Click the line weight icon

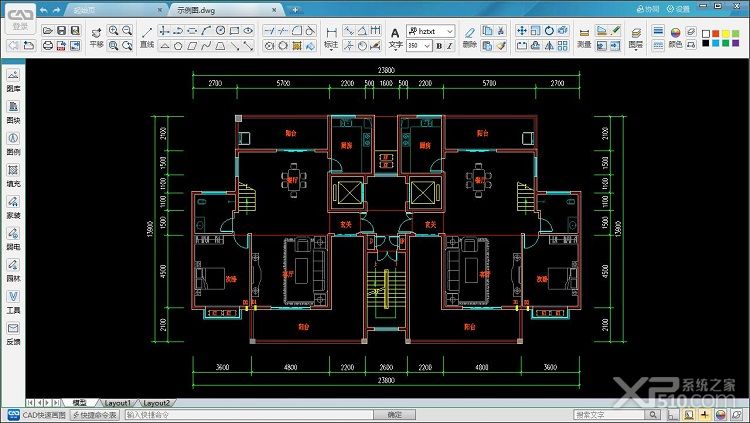[658, 31]
